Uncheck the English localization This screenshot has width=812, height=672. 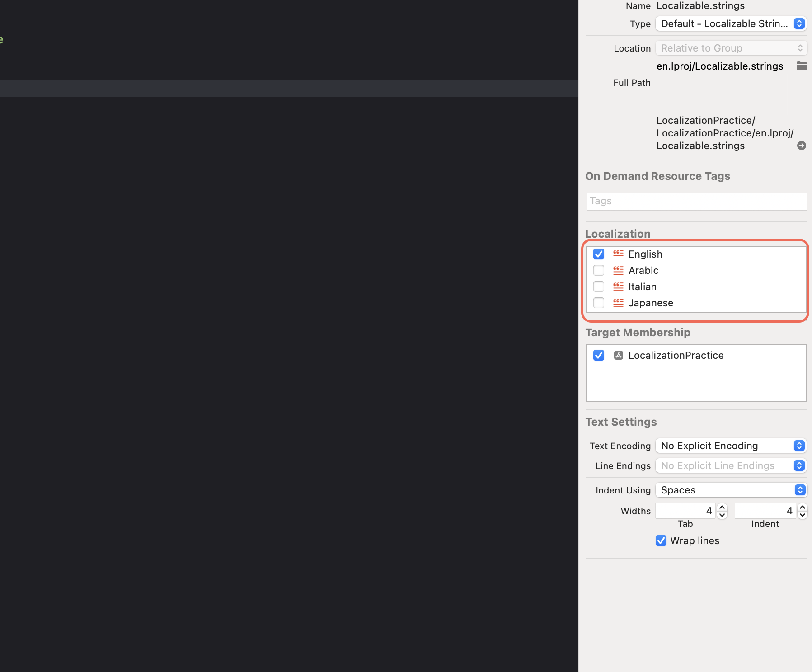click(x=599, y=254)
